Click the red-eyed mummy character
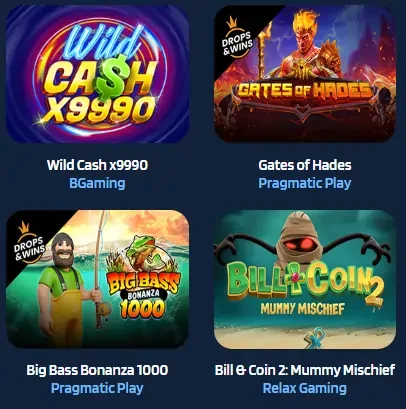The height and width of the screenshot is (409, 406). click(302, 241)
